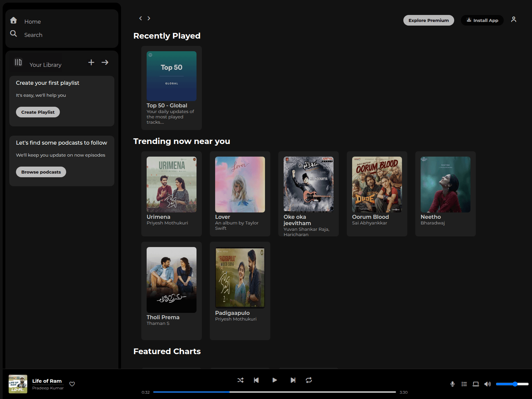Seek within the song progress bar
Screen dimensions: 532x399
tap(275, 392)
